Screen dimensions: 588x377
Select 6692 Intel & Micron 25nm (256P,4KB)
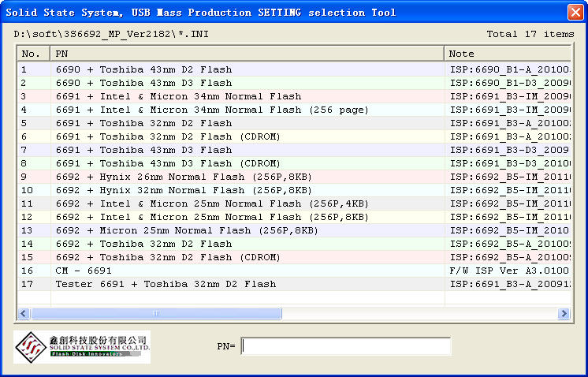tap(212, 203)
